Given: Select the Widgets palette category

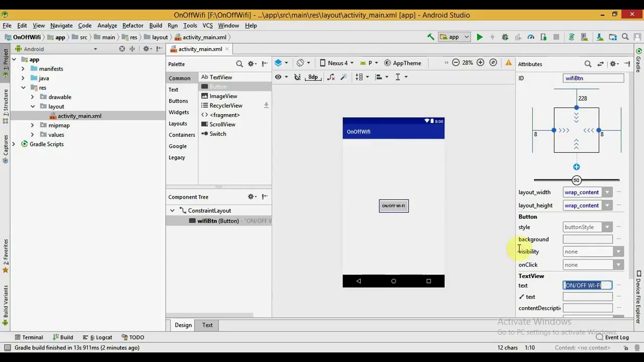Looking at the screenshot, I should click(179, 112).
